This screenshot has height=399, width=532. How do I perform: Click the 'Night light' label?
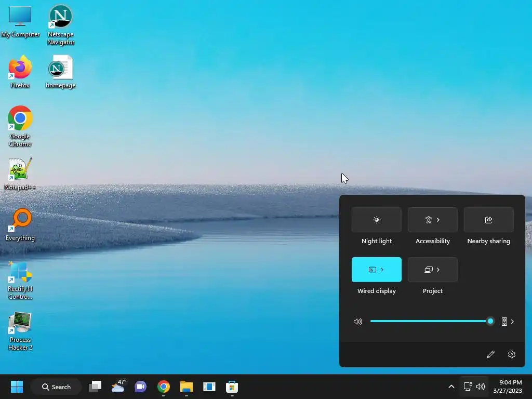[377, 241]
